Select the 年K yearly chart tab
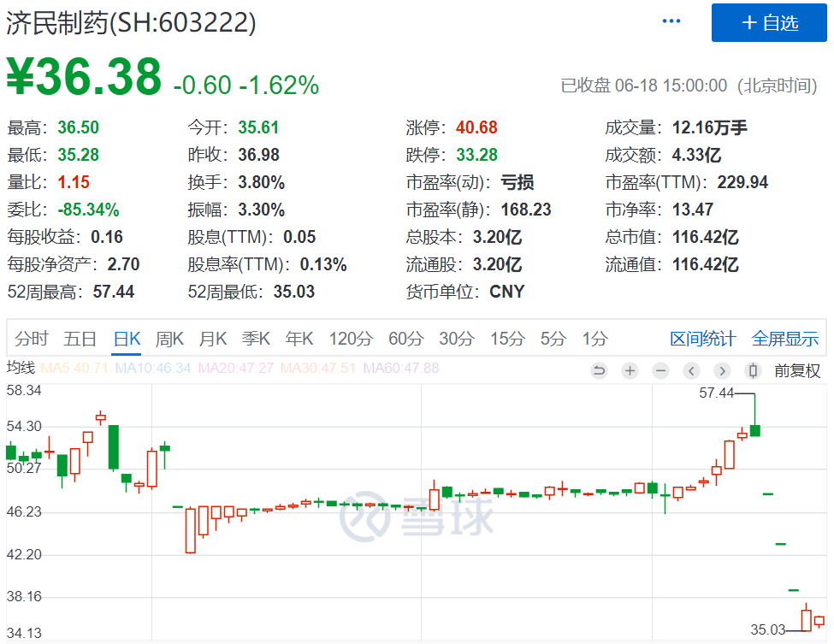The height and width of the screenshot is (644, 834). pyautogui.click(x=299, y=339)
